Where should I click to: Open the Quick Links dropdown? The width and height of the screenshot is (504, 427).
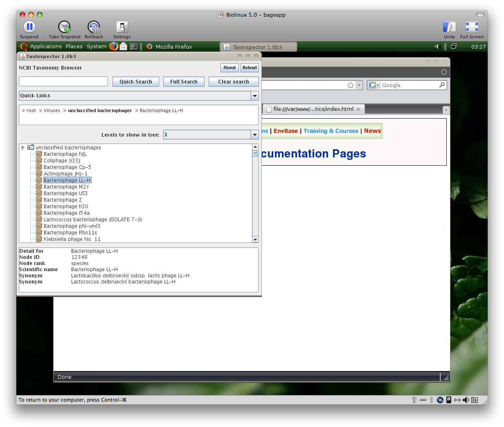tap(255, 96)
